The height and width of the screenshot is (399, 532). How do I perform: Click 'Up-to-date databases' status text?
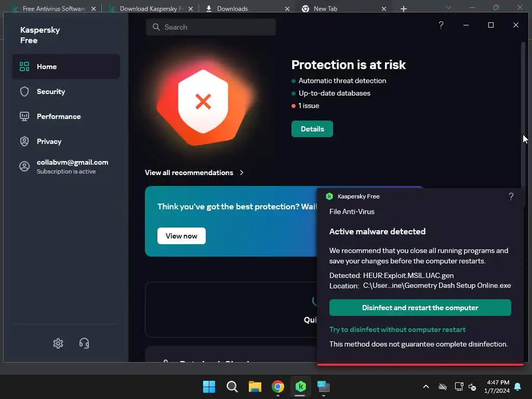point(335,94)
